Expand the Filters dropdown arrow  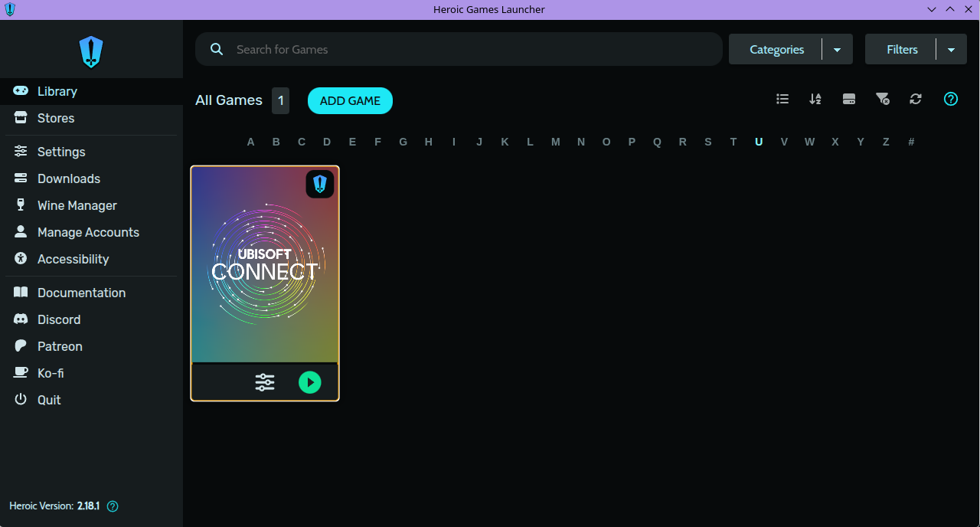tap(951, 50)
